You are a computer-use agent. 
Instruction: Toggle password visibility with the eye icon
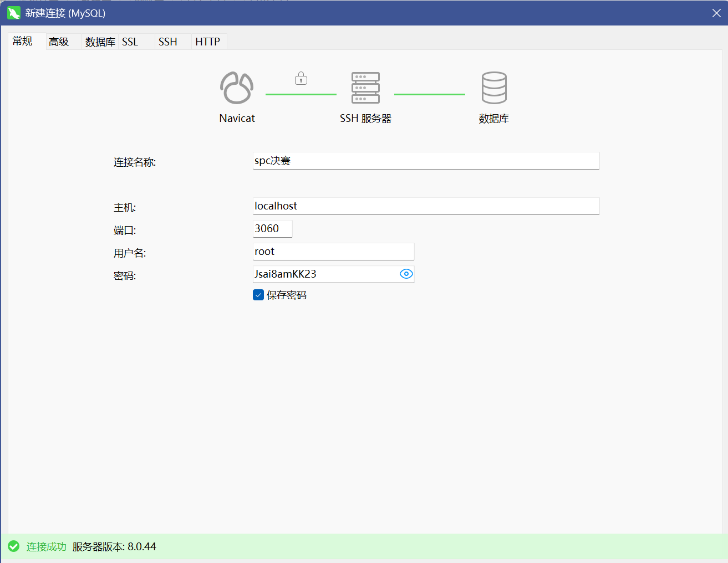(406, 274)
